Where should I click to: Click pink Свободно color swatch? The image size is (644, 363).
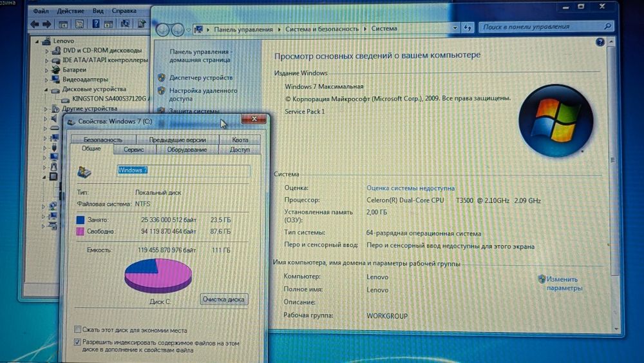tap(80, 231)
